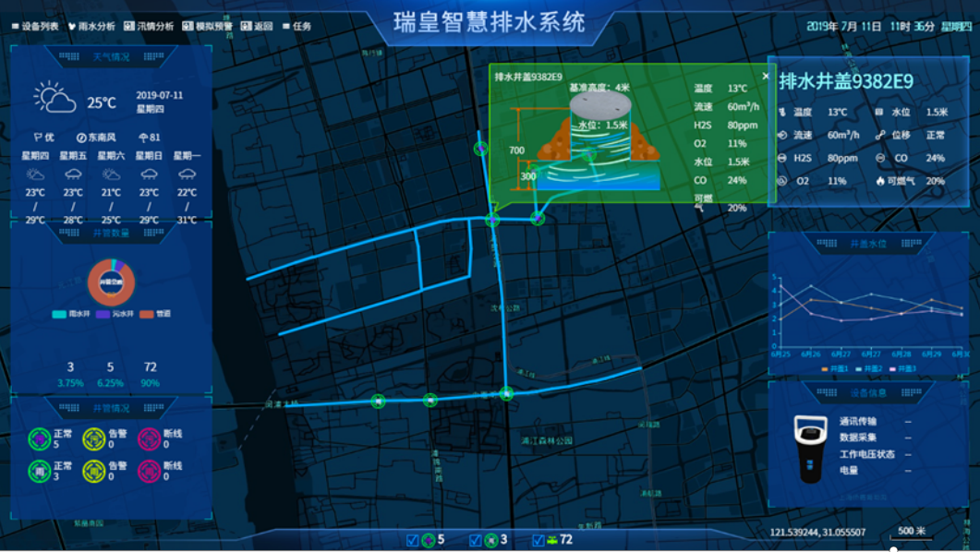Image resolution: width=980 pixels, height=552 pixels.
Task: Click the cyan 雨水井 legend swatch
Action: coord(59,314)
